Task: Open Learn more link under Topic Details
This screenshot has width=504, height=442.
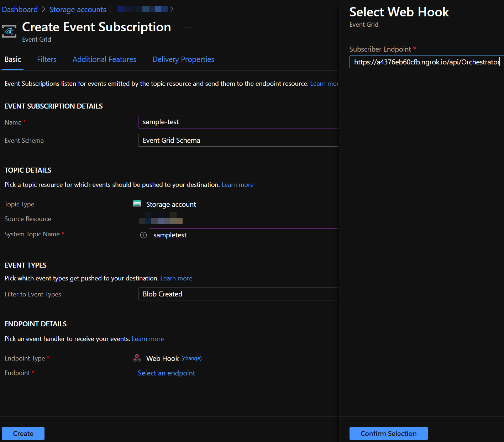Action: pyautogui.click(x=237, y=185)
